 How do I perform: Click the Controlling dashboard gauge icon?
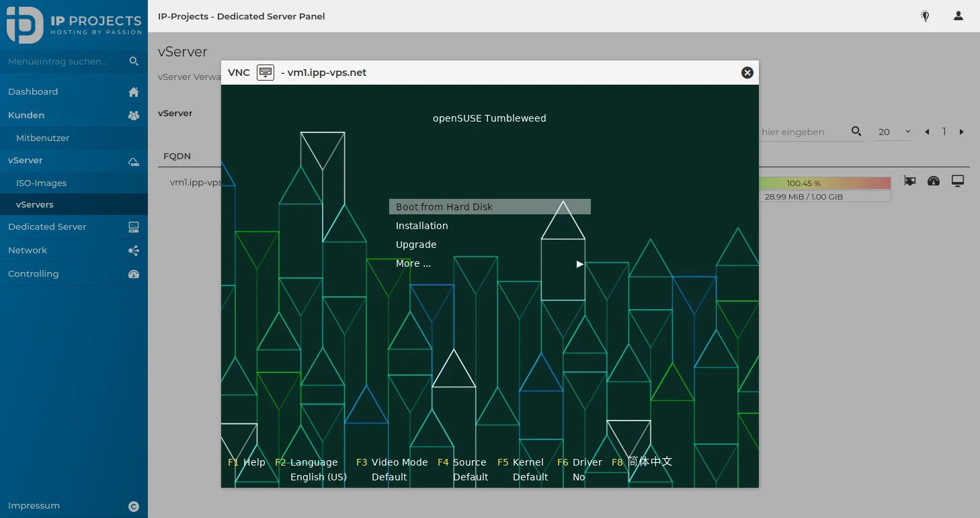pyautogui.click(x=134, y=273)
